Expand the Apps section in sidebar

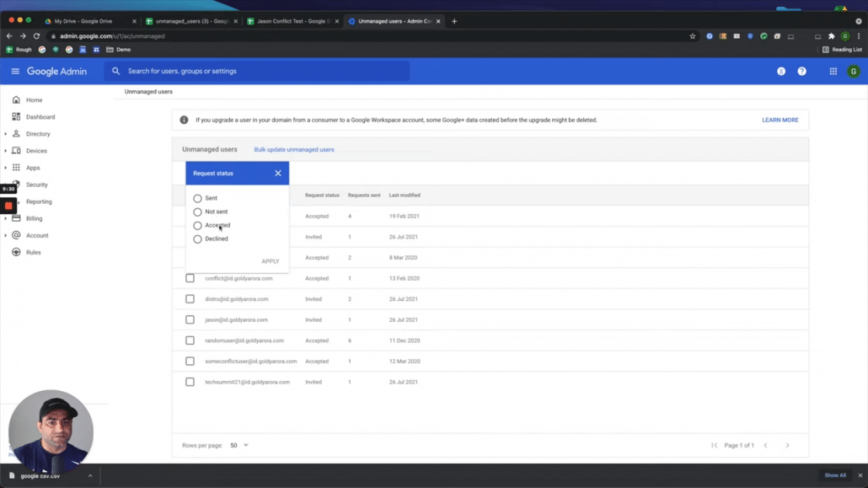click(6, 168)
